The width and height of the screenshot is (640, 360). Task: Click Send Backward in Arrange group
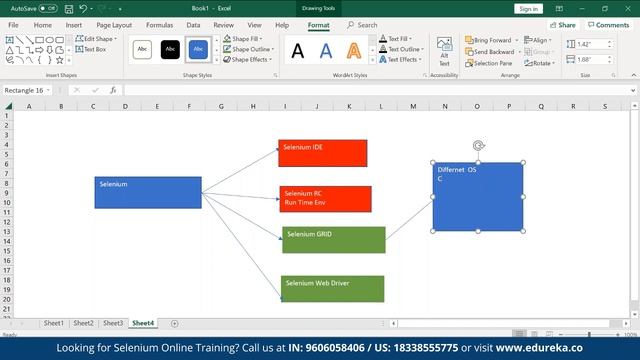tap(490, 52)
